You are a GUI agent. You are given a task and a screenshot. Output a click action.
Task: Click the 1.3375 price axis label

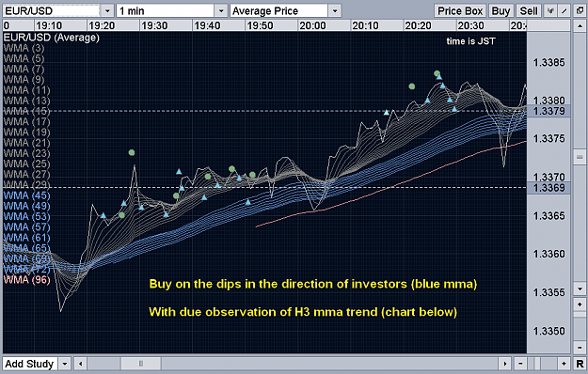point(549,139)
